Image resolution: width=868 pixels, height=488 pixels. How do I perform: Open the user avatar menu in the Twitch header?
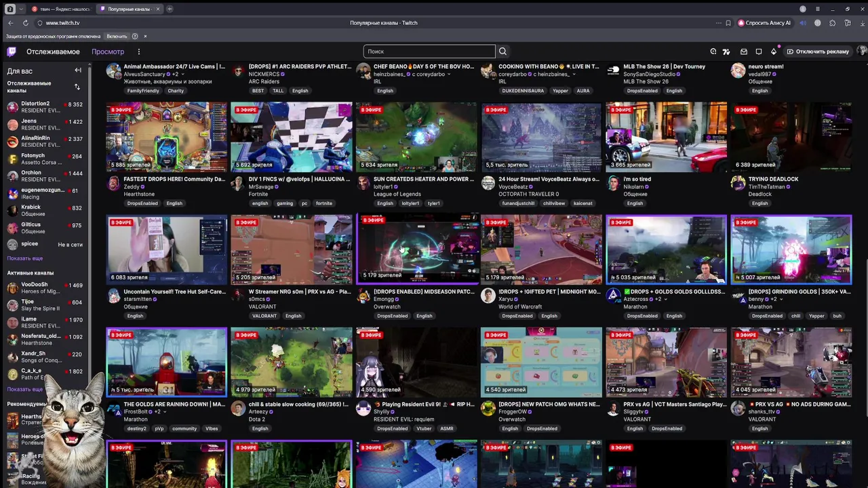tap(862, 52)
